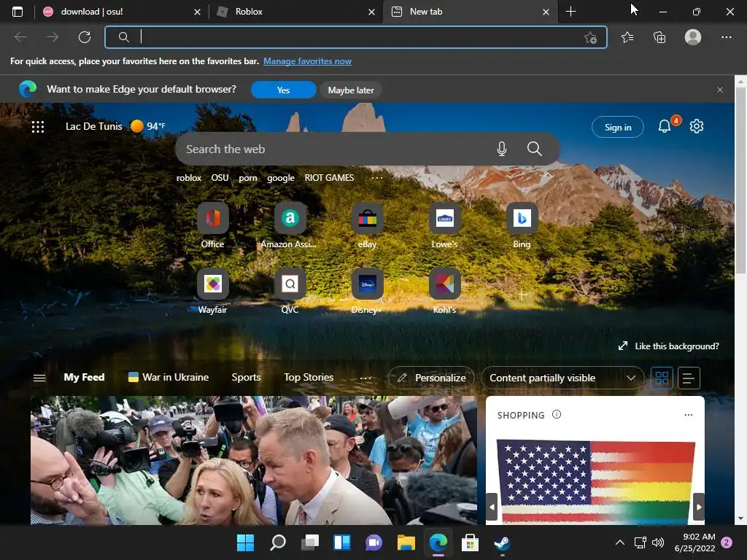Select the Top Stories feed tab

309,377
